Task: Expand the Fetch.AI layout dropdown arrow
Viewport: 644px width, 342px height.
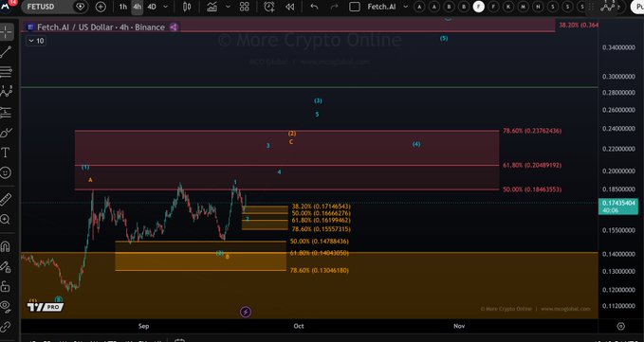Action: [x=406, y=7]
